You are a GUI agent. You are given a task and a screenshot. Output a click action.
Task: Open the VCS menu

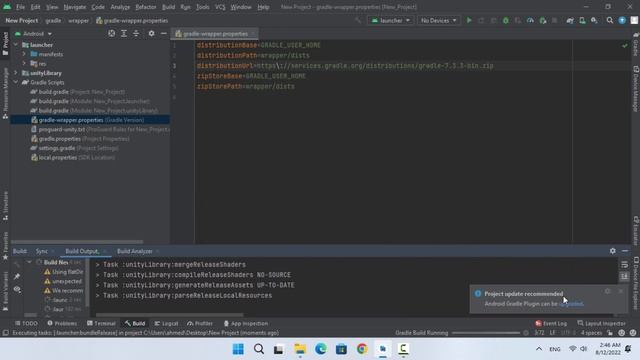[220, 7]
